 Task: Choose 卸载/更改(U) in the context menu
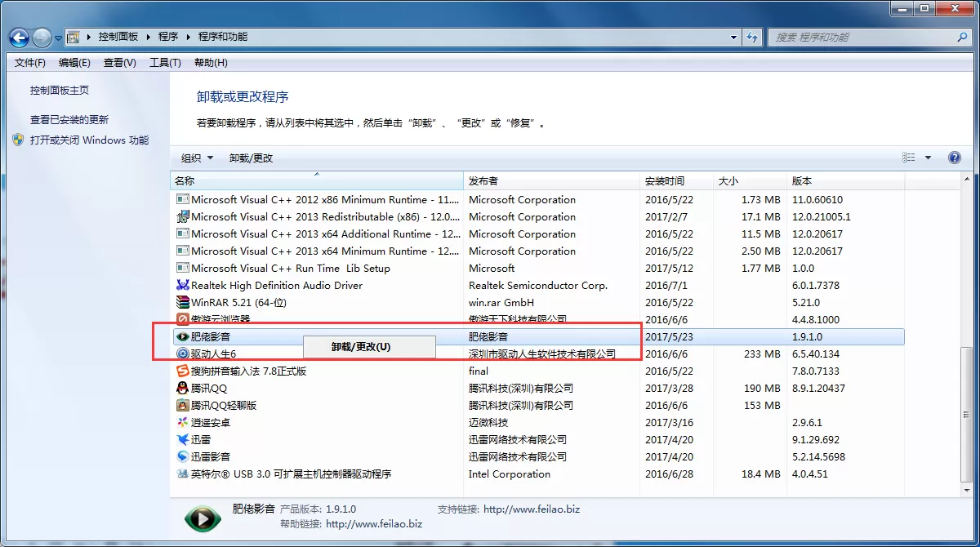click(x=369, y=347)
